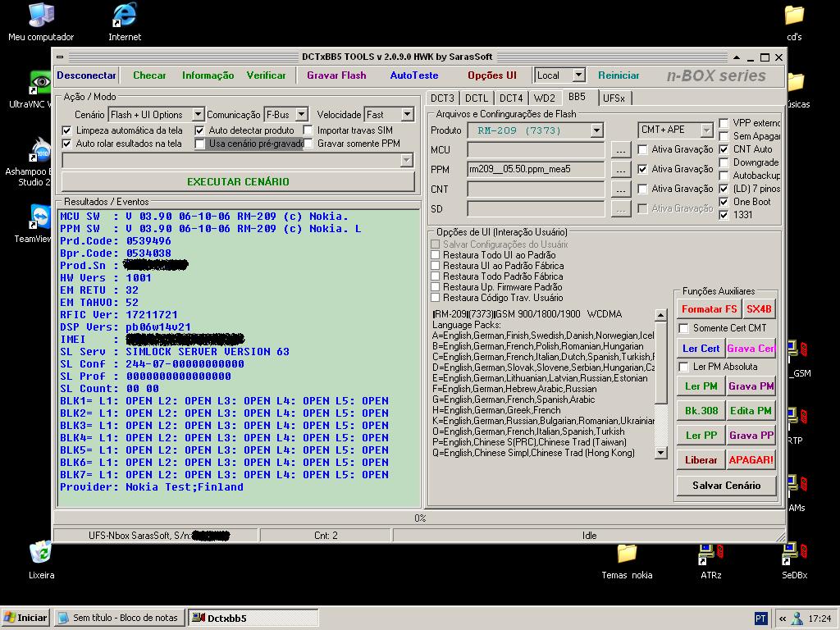Browse for MCU file with ... button
The height and width of the screenshot is (630, 840).
[620, 150]
